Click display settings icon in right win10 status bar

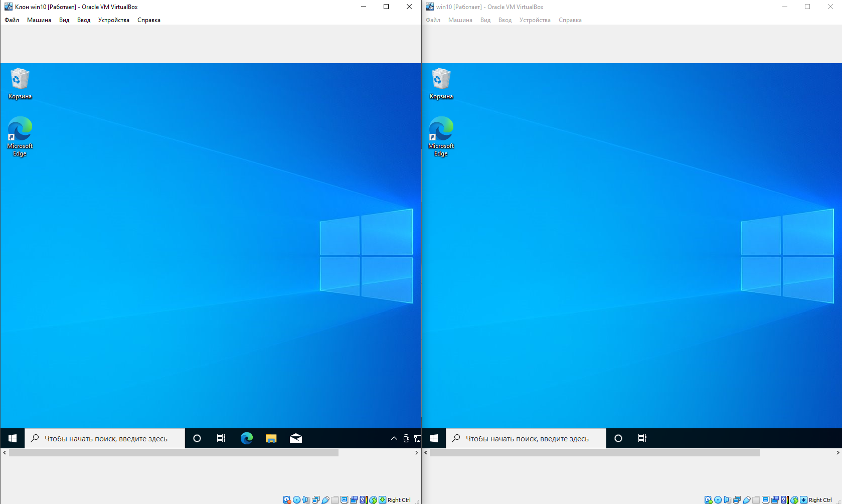(765, 499)
